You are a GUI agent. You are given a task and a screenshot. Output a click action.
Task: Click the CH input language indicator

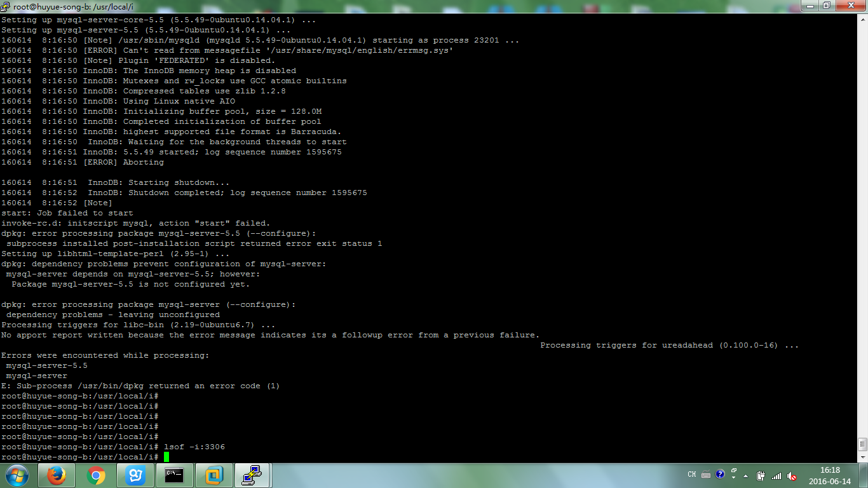[x=692, y=475]
